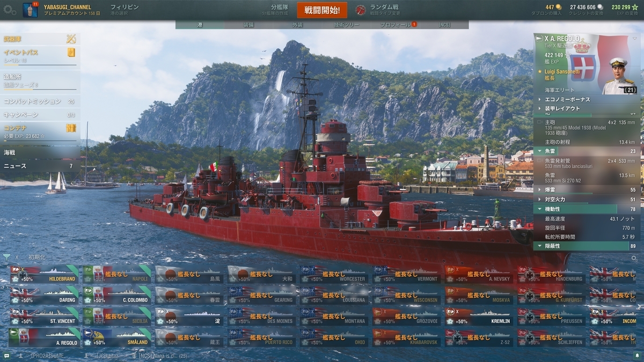Viewport: 644px width, 362px height.
Task: Open carousel settings gear icon
Action: 634,258
